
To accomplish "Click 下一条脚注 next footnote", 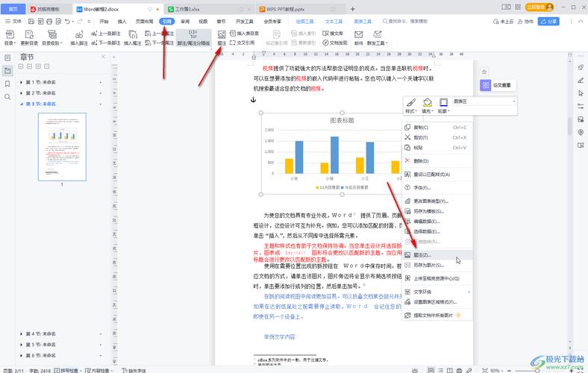I will [x=106, y=43].
